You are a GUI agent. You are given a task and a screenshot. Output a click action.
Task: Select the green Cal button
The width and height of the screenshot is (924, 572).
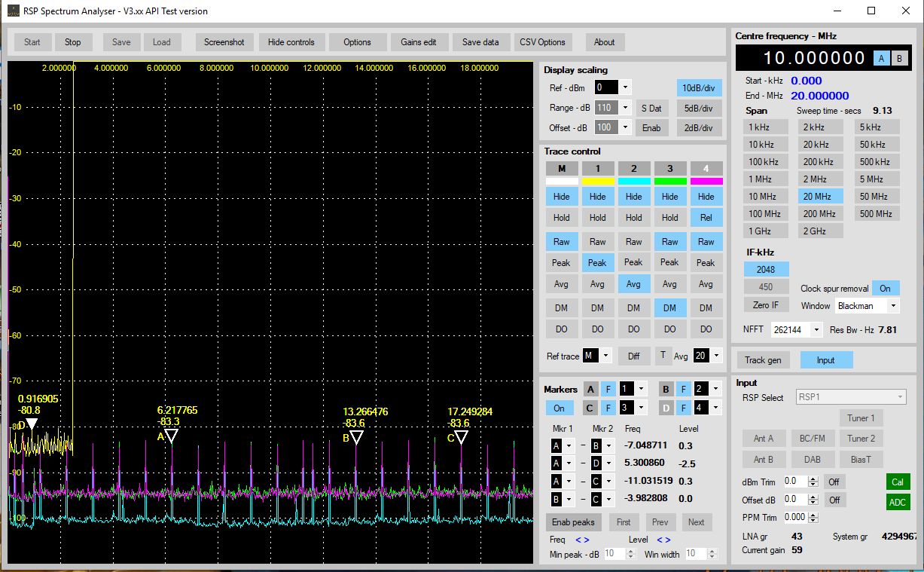tap(898, 482)
